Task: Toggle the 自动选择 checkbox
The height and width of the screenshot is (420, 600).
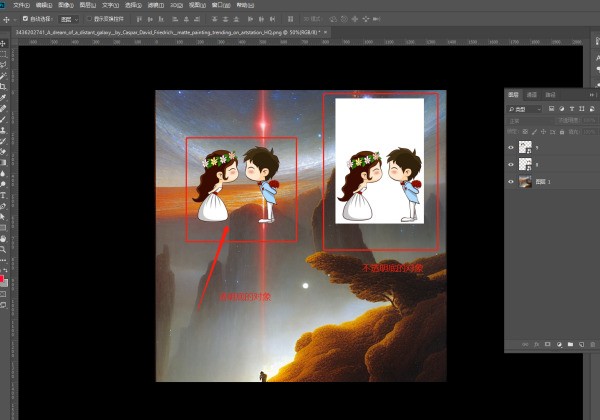Action: point(27,18)
